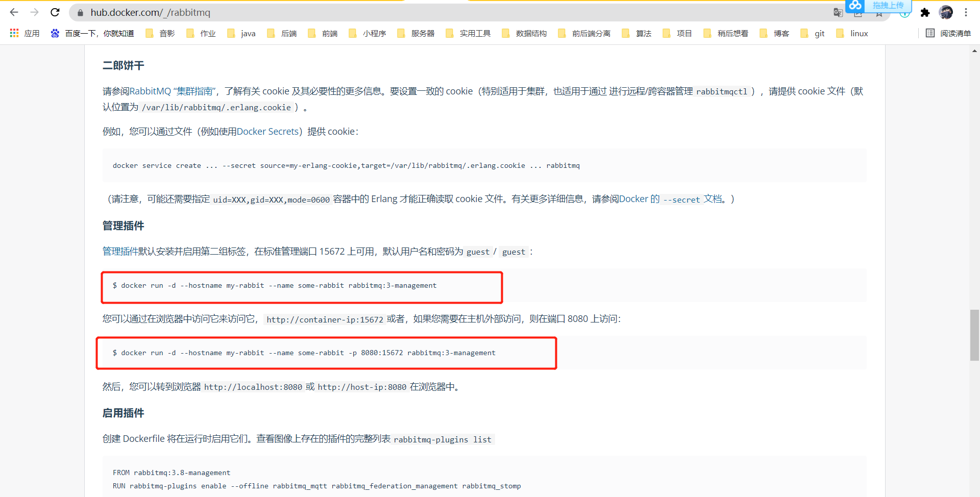
Task: Go back to the previous page
Action: (14, 12)
